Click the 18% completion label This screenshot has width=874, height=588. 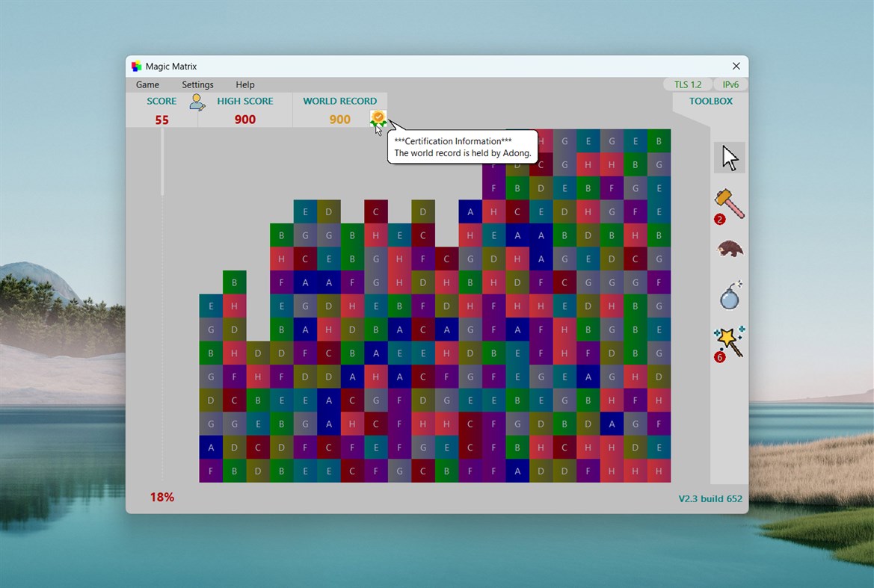163,497
